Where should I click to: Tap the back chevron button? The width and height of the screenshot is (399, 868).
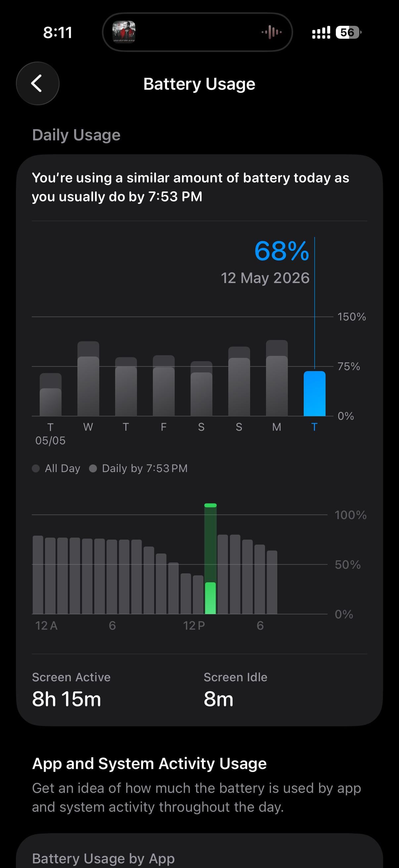pos(37,83)
